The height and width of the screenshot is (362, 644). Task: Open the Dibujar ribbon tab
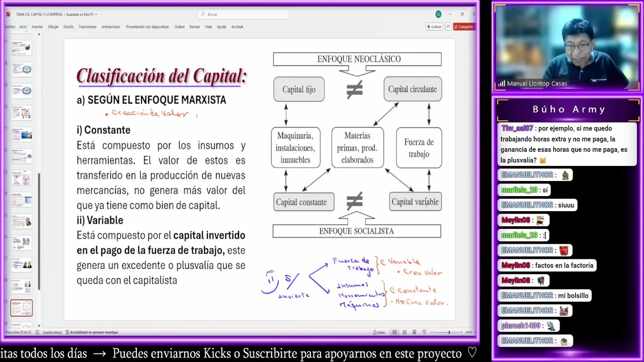pyautogui.click(x=53, y=27)
